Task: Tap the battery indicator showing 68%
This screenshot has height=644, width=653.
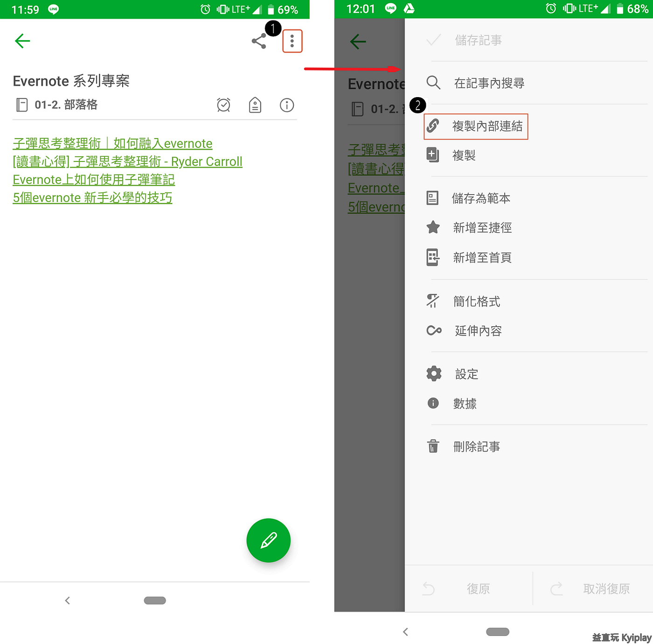Action: point(632,9)
